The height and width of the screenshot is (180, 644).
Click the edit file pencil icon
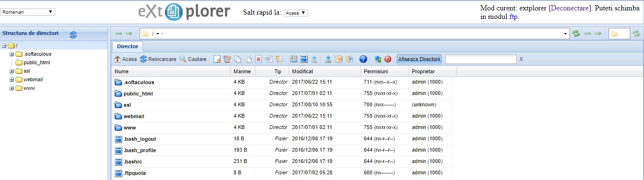click(227, 59)
